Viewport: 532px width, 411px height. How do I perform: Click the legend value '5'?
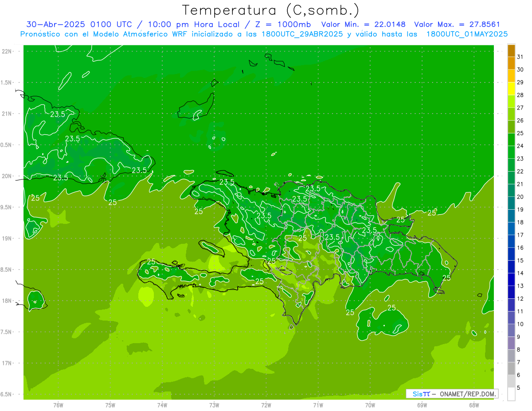click(519, 388)
